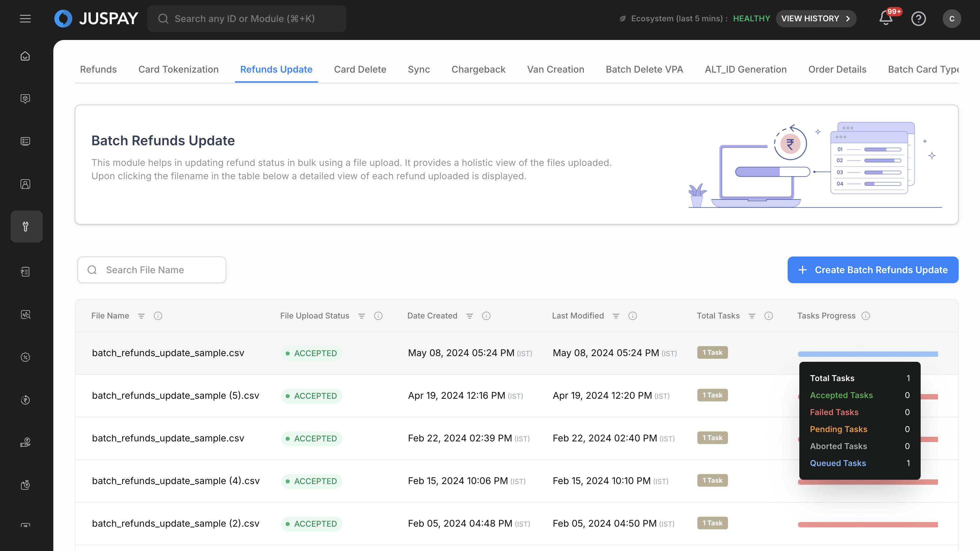Click the home icon in sidebar
980x551 pixels.
pos(25,56)
